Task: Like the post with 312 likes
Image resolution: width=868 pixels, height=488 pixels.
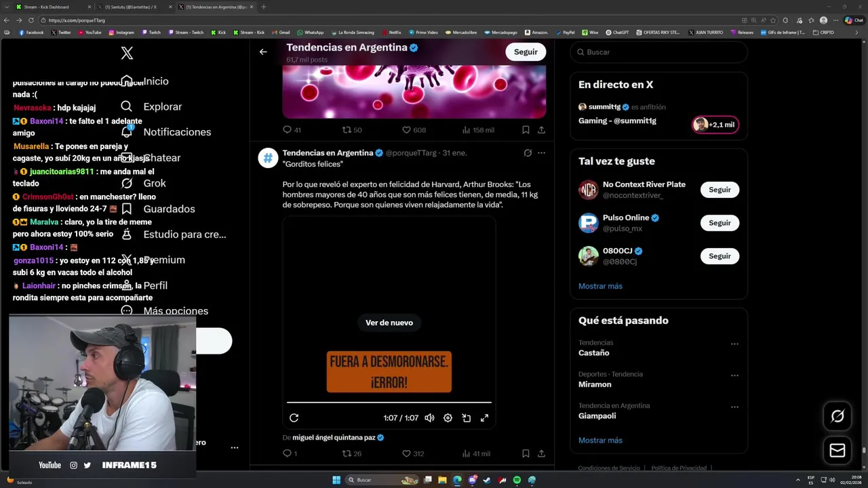Action: (x=413, y=453)
